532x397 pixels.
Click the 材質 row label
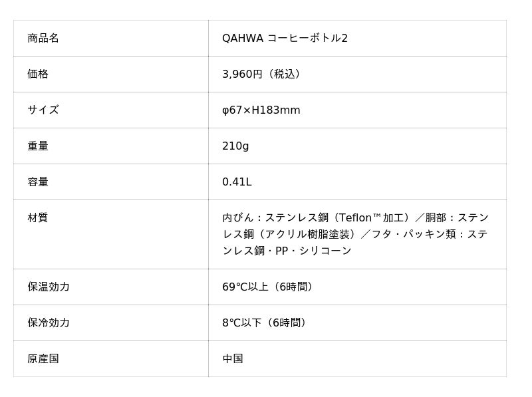click(38, 218)
